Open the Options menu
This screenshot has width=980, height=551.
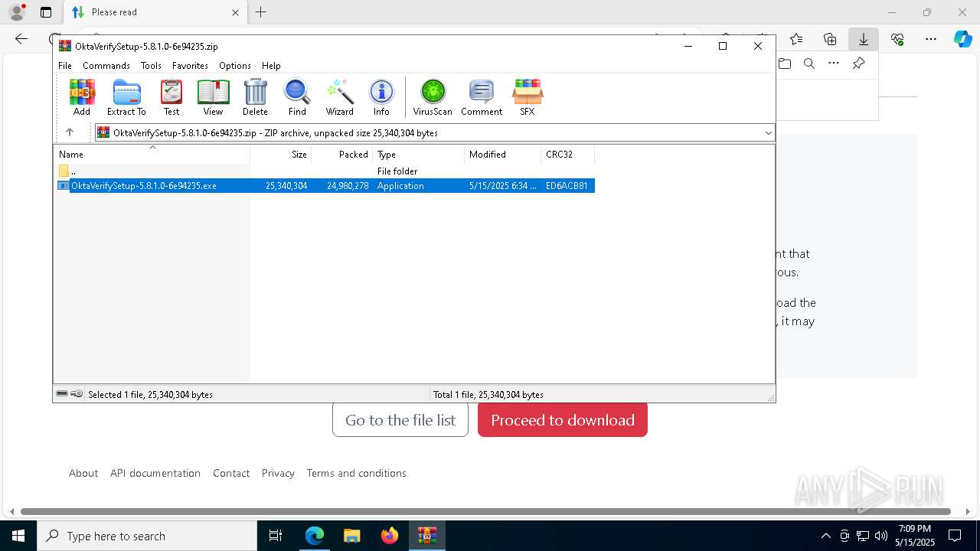pos(235,66)
